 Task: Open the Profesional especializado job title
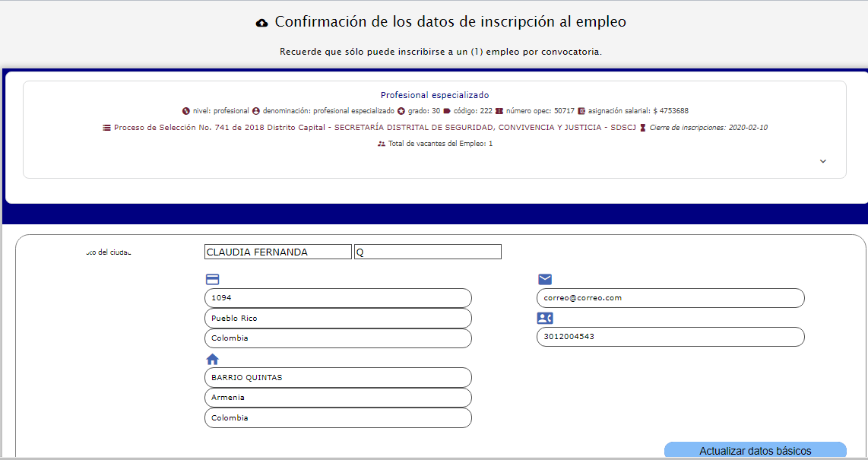click(435, 95)
